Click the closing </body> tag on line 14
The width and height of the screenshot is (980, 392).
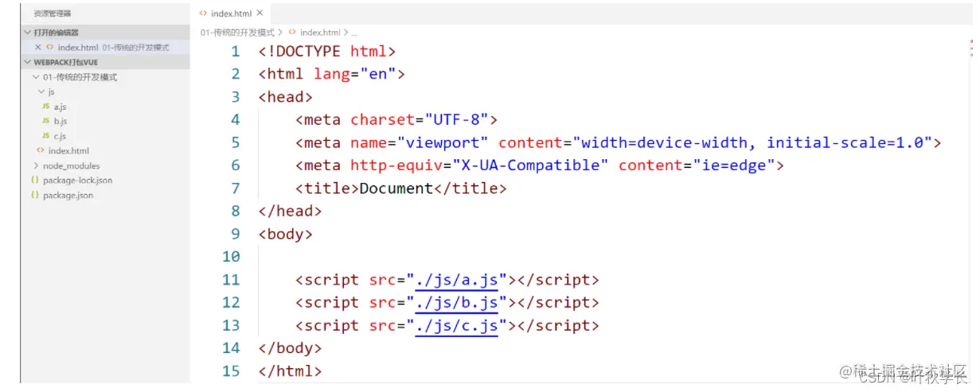(290, 348)
